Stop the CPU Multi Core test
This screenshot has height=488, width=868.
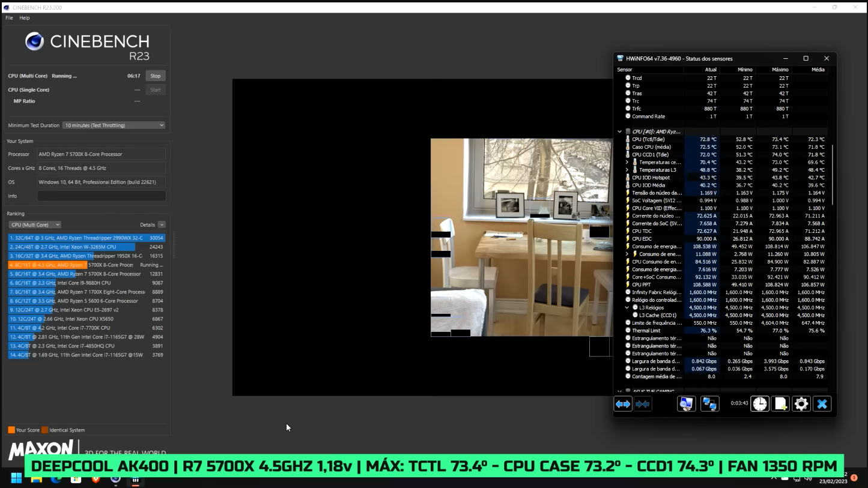pos(156,76)
